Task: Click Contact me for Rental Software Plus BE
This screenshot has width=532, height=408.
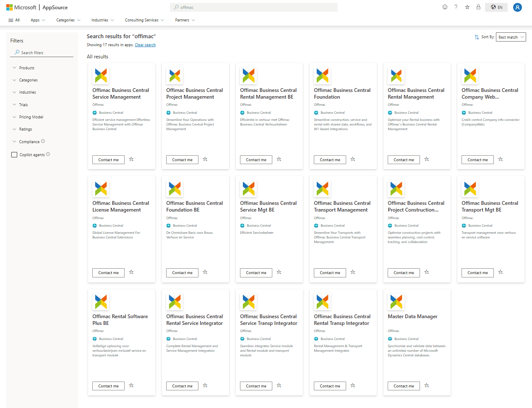Action: tap(108, 386)
